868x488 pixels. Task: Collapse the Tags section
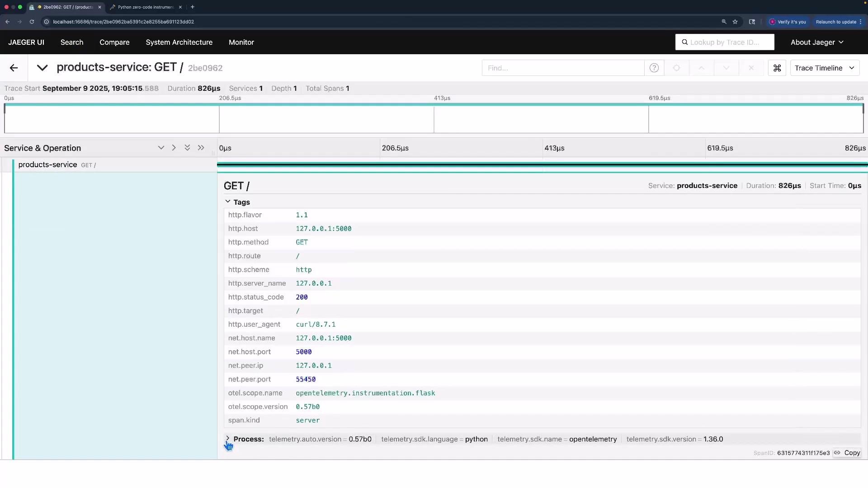click(237, 202)
